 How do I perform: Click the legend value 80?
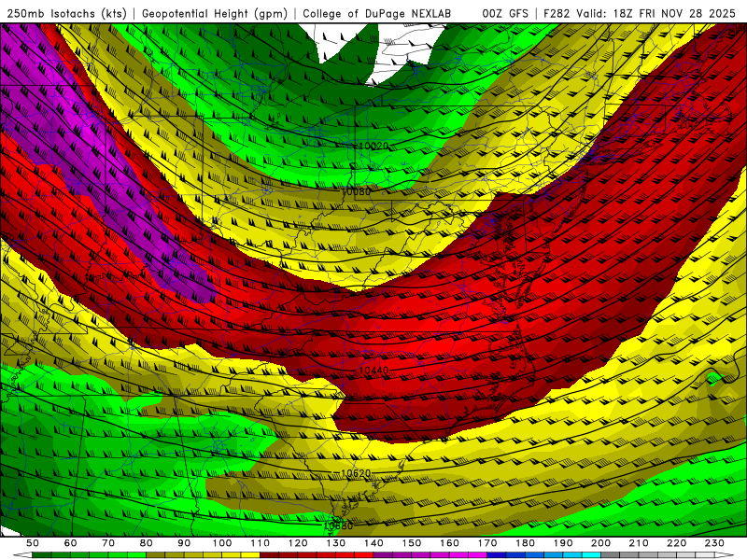pyautogui.click(x=147, y=543)
